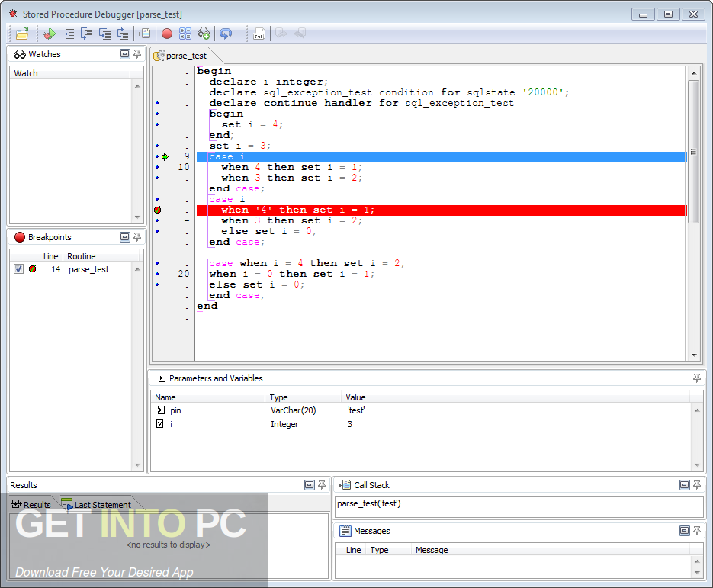This screenshot has width=713, height=588.
Task: Click the step over toolbar icon
Action: pyautogui.click(x=86, y=34)
